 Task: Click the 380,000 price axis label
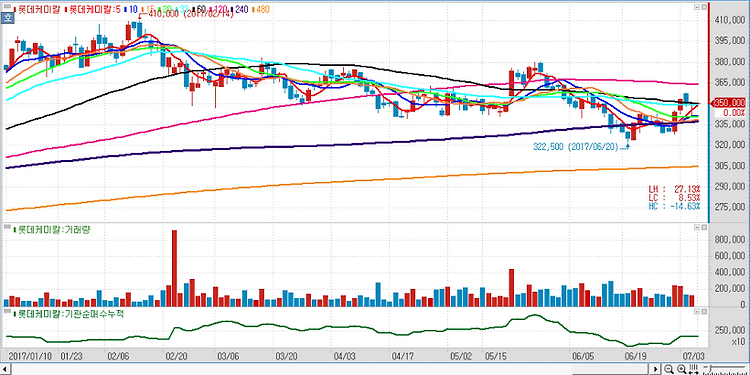[x=730, y=62]
